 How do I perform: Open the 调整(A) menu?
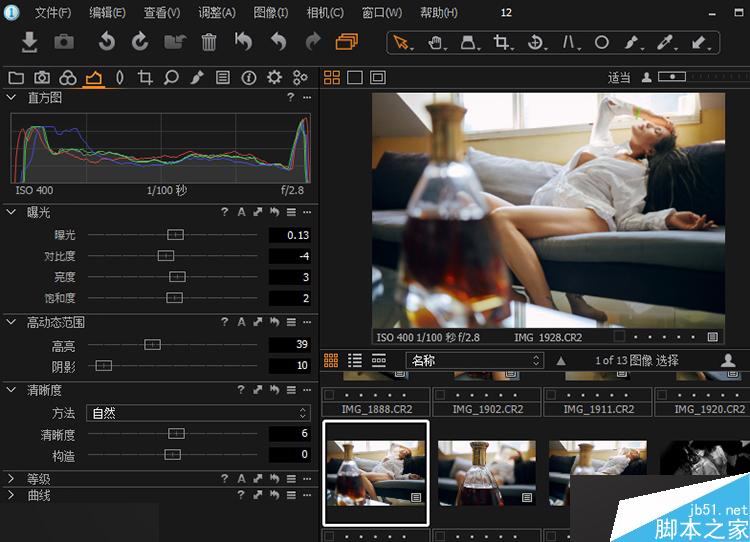pyautogui.click(x=217, y=13)
